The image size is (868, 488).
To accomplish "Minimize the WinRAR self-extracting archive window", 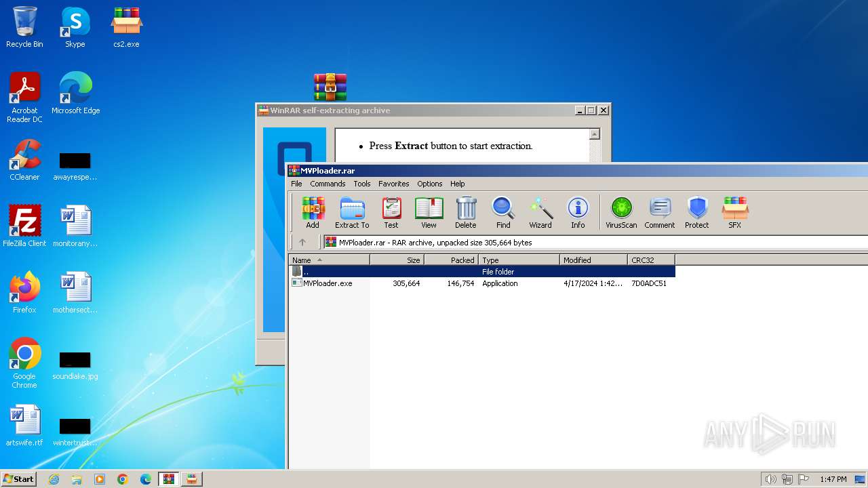I will [x=580, y=110].
